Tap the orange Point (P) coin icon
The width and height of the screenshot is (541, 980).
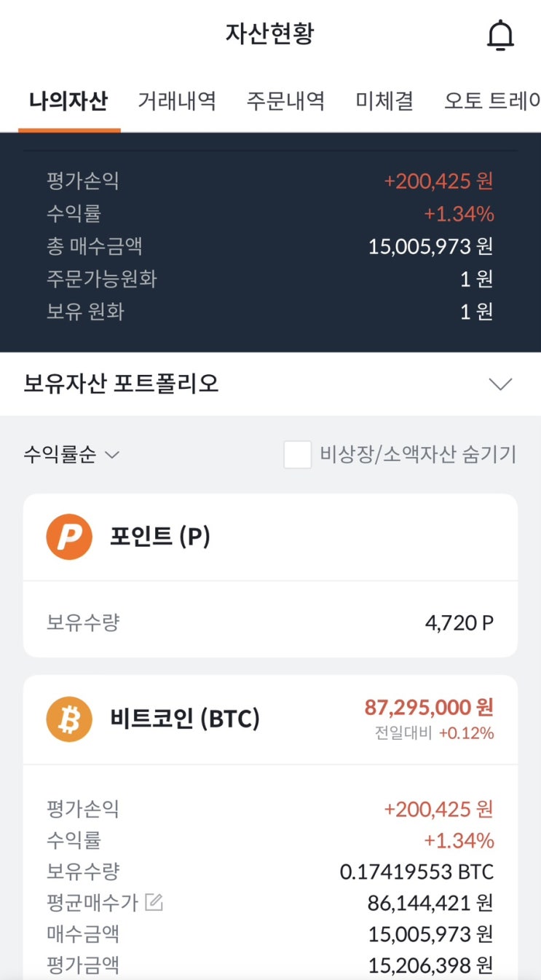point(69,537)
